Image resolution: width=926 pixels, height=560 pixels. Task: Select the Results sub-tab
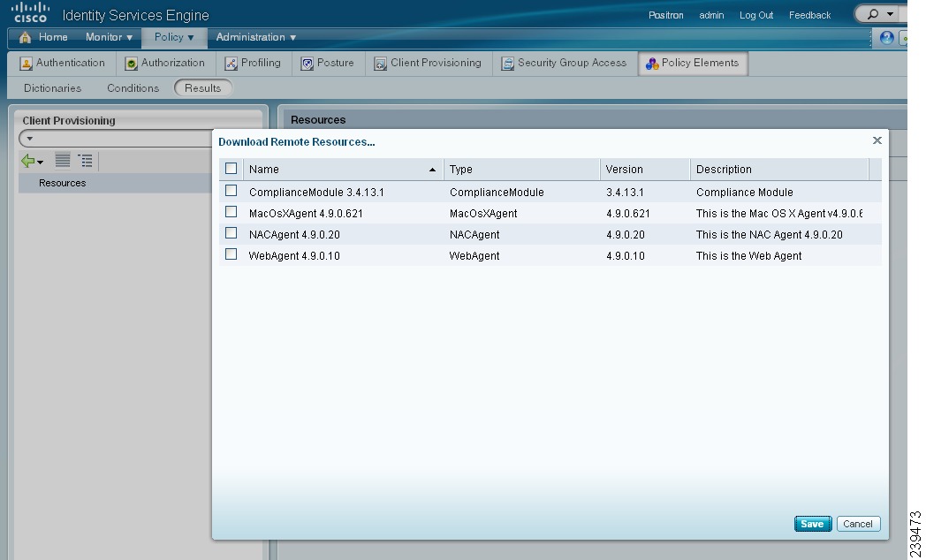click(202, 88)
